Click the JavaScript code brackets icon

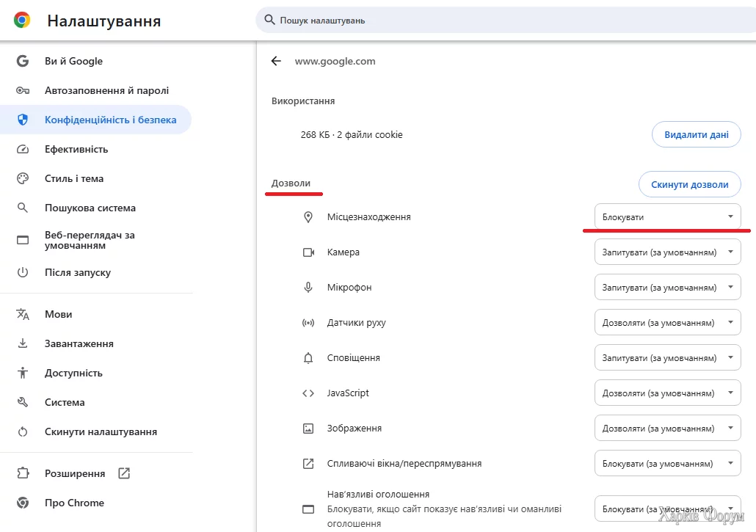pos(308,393)
